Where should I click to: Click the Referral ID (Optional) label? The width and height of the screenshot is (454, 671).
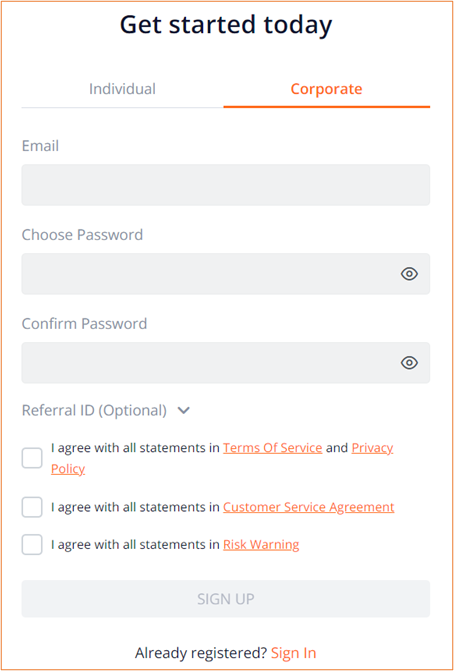pyautogui.click(x=94, y=410)
